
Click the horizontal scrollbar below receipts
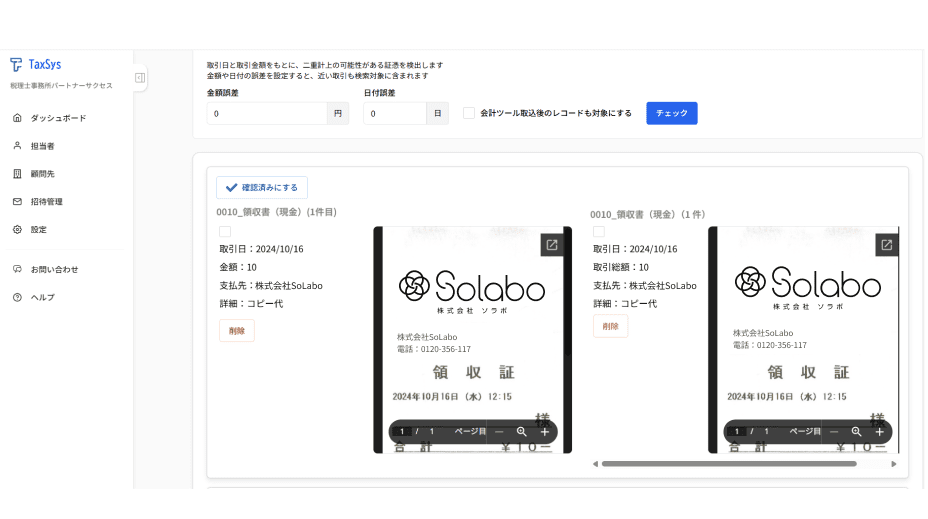pos(728,464)
